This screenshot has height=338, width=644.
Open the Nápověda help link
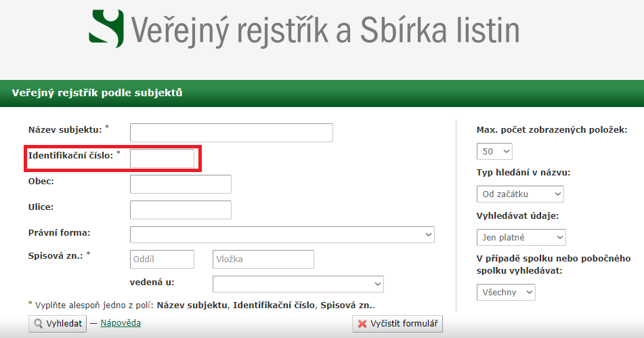click(x=121, y=323)
